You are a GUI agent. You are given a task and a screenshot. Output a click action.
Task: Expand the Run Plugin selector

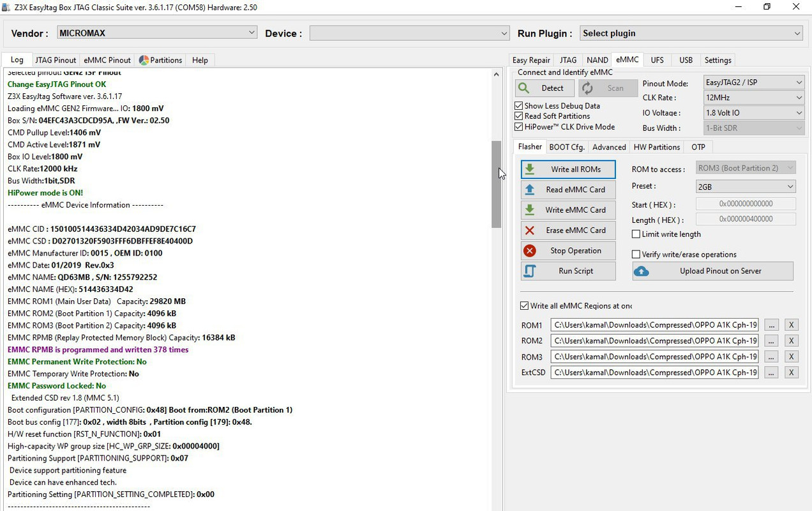pyautogui.click(x=691, y=33)
